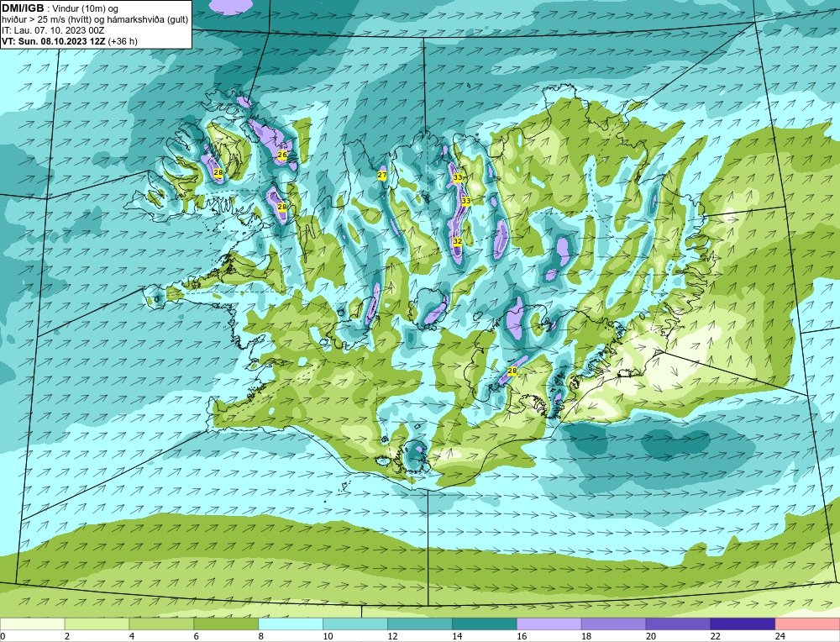Click the "(+36 h)" forecast offset text
Screen dimensions: 840x642
(123, 41)
